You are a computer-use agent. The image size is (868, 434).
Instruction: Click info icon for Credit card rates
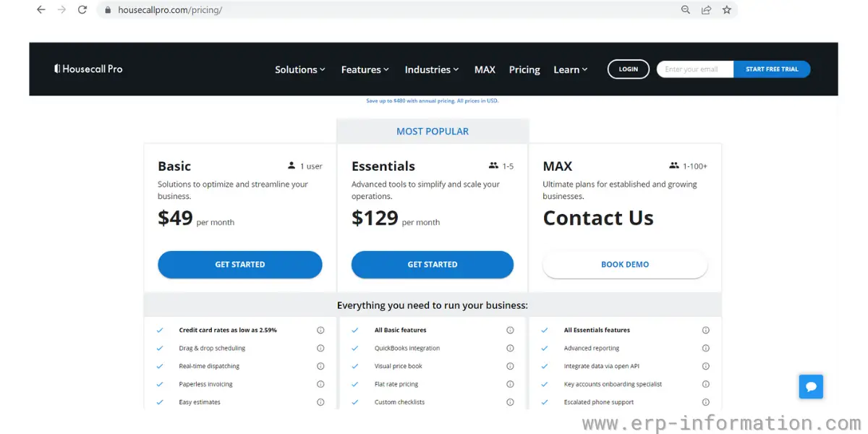pos(320,330)
